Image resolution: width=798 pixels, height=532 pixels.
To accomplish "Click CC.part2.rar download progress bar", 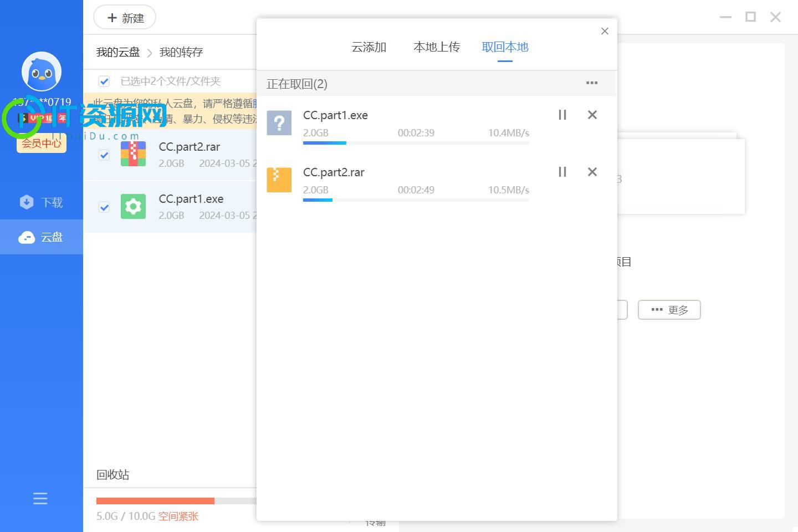I will 416,200.
